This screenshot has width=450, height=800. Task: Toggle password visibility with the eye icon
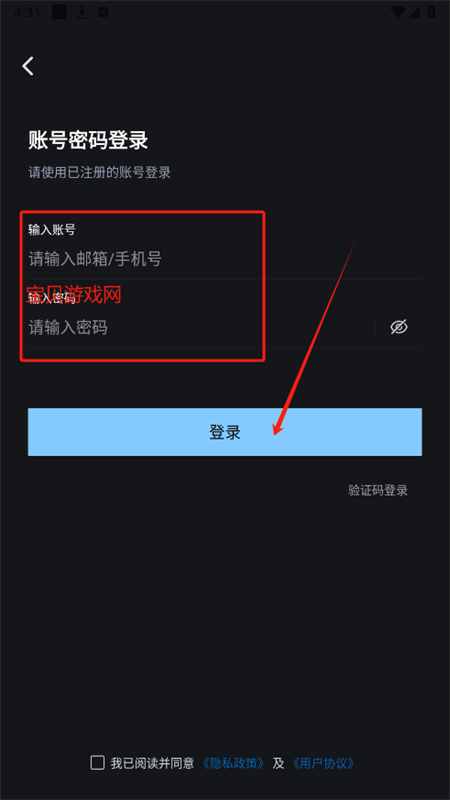coord(399,327)
